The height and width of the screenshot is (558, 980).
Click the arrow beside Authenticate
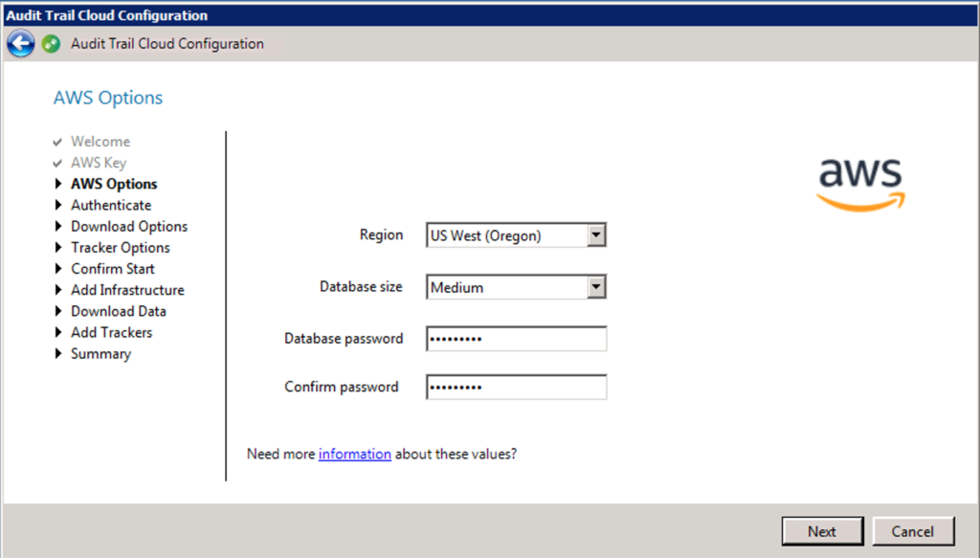tap(58, 205)
